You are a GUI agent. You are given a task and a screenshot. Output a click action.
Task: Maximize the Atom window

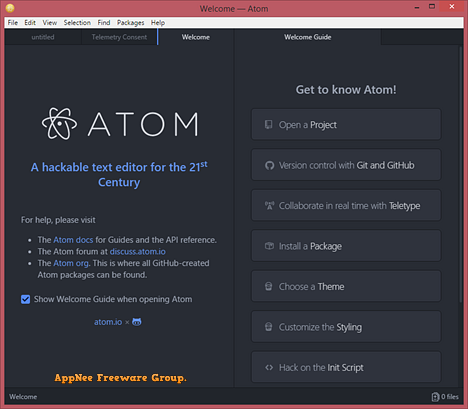point(432,7)
